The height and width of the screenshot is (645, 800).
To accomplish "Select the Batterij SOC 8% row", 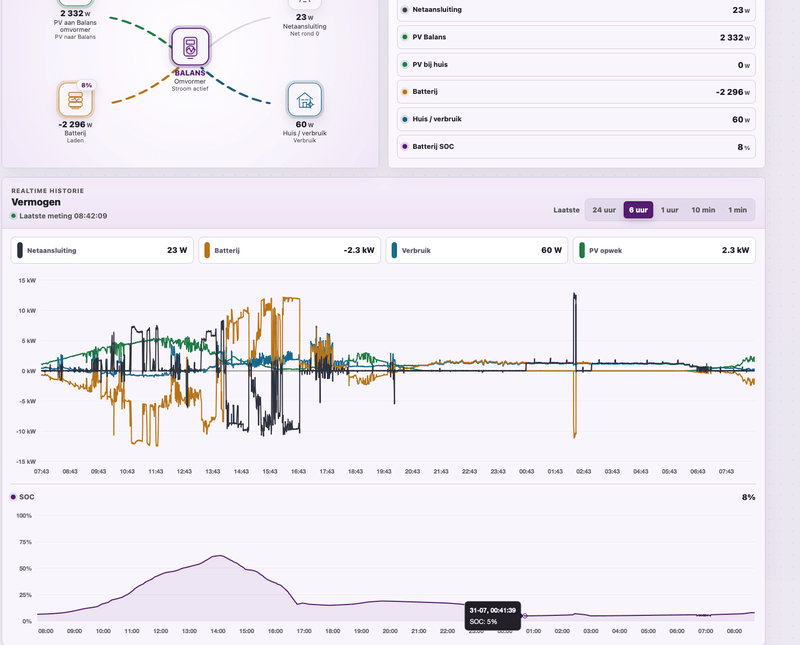I will coord(576,146).
